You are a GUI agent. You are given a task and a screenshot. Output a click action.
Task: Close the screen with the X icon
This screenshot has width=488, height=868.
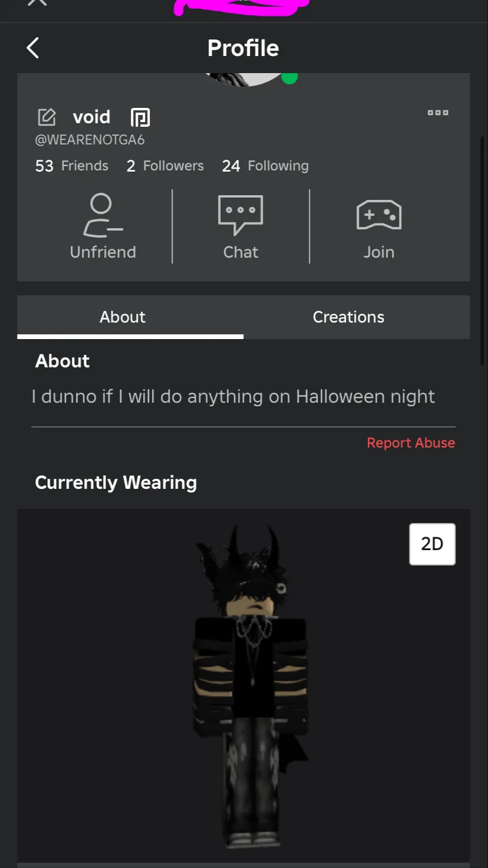click(37, 3)
